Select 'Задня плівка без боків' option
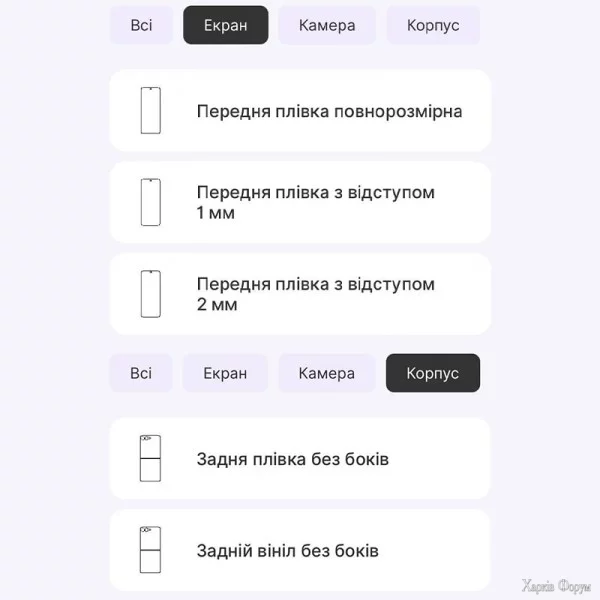 click(x=293, y=460)
